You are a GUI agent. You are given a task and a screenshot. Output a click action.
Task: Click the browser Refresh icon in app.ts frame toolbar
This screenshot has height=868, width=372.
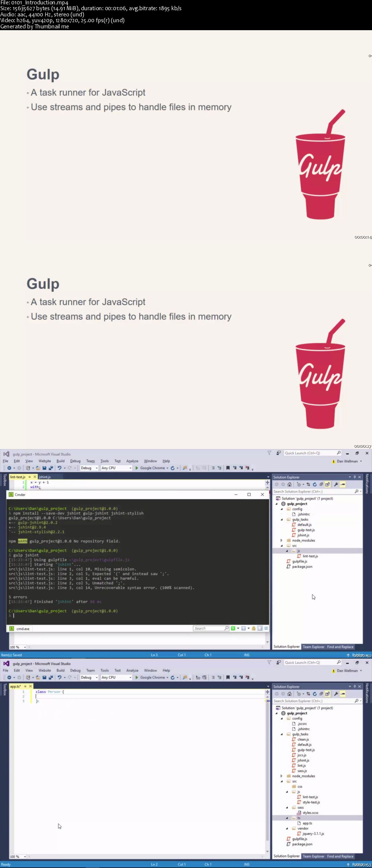tap(173, 677)
